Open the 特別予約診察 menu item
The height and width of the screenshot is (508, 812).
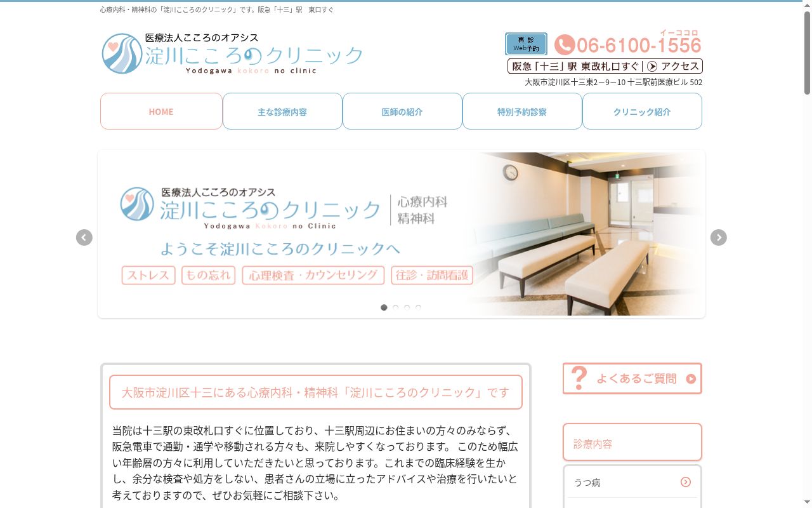[x=522, y=111]
